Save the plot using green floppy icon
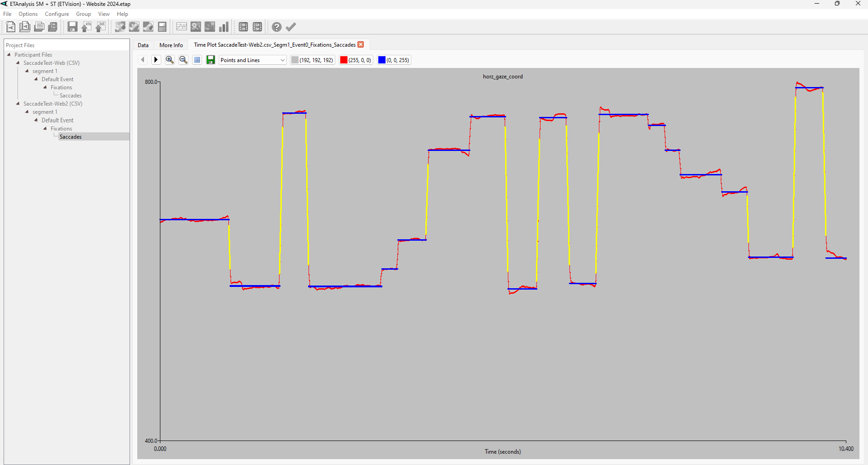Screen dimensions: 868x465 (211, 60)
